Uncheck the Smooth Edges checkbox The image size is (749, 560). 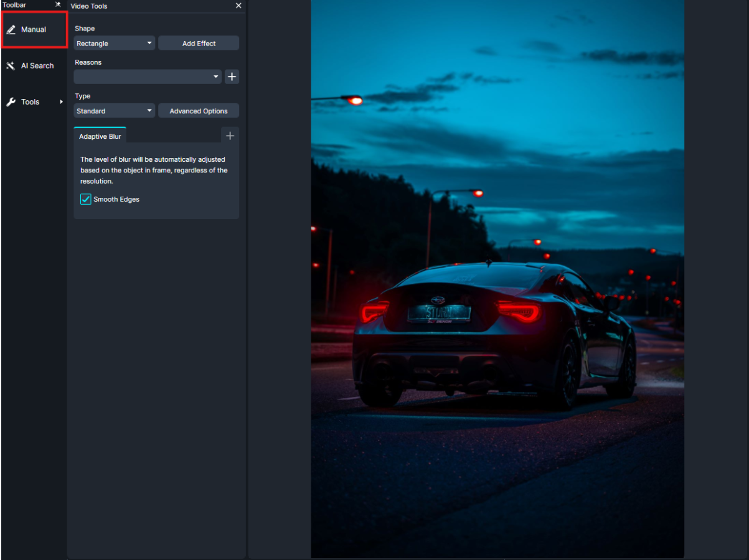pyautogui.click(x=86, y=199)
